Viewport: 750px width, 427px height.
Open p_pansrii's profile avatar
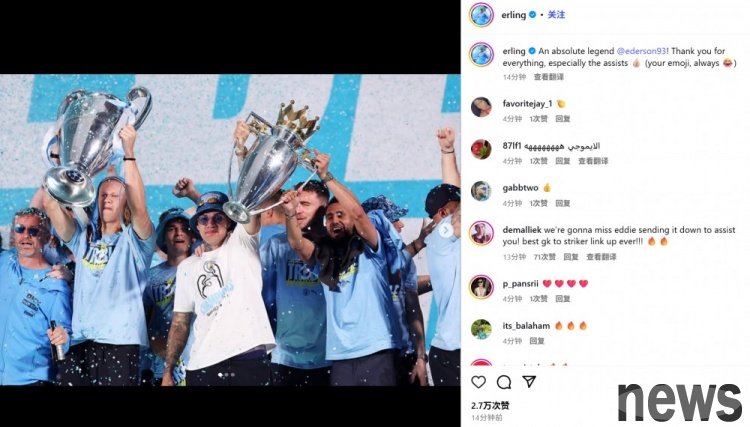pyautogui.click(x=481, y=287)
